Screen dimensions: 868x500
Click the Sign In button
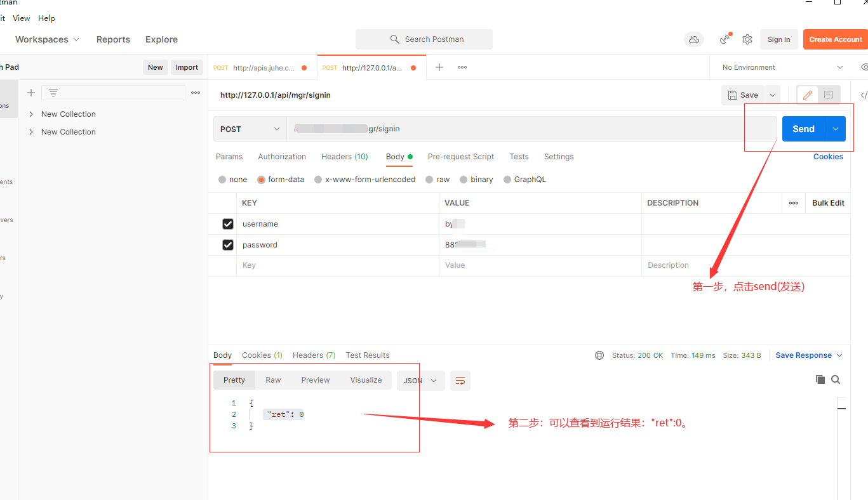point(778,39)
